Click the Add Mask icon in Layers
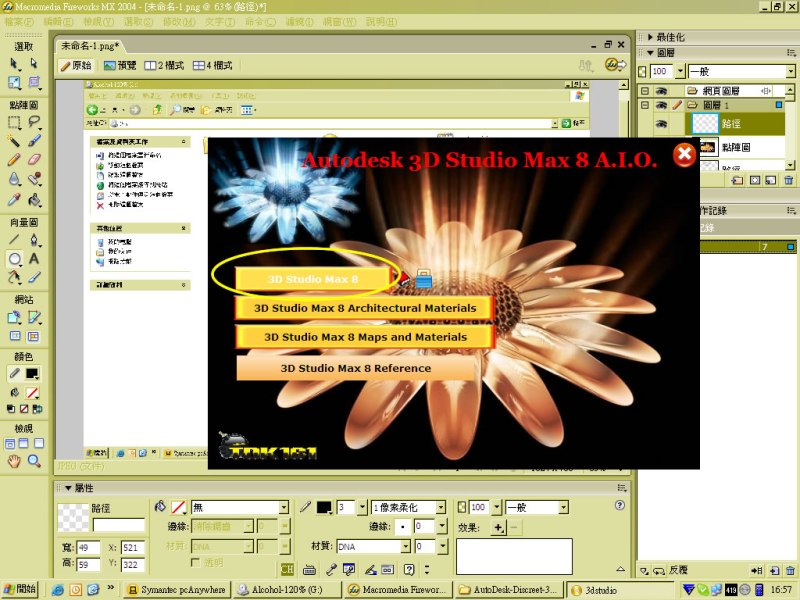 tap(755, 180)
